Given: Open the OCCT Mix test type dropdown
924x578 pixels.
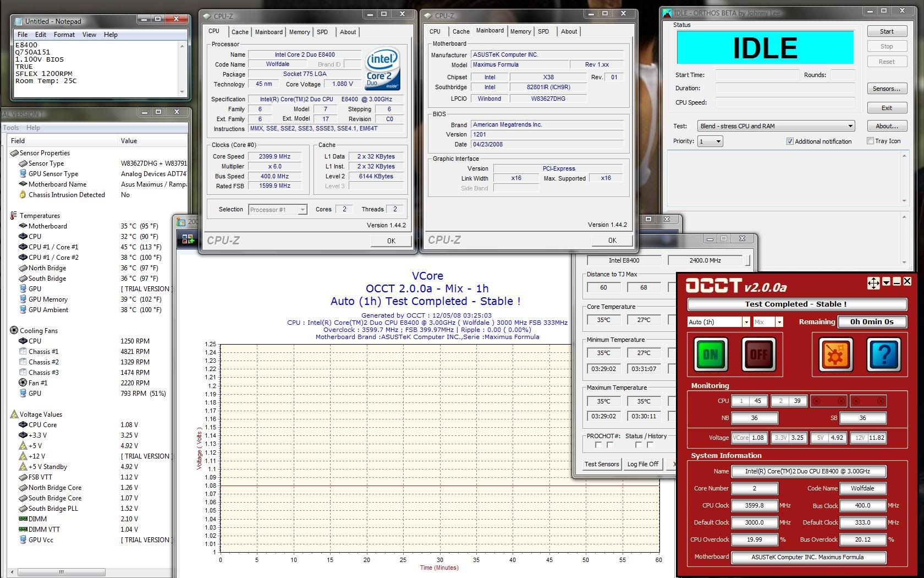Looking at the screenshot, I should click(x=779, y=322).
